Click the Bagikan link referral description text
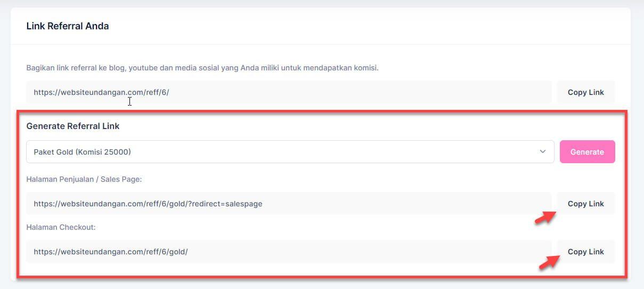Viewport: 644px width, 289px height. 202,68
